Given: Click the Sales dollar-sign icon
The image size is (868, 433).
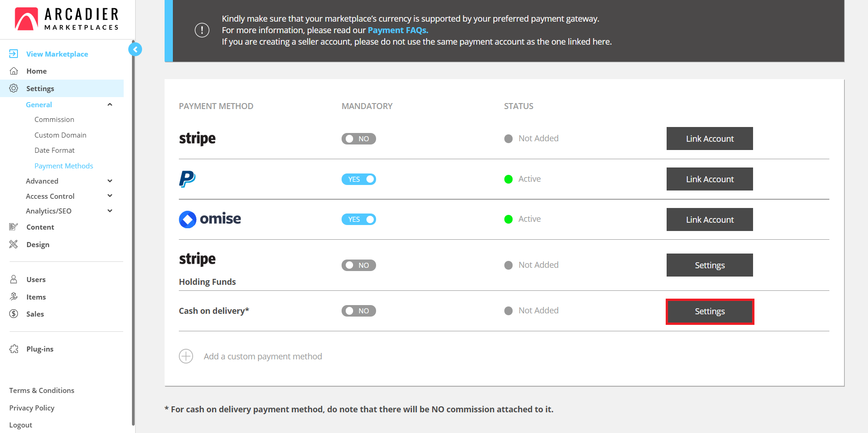Looking at the screenshot, I should [x=14, y=314].
